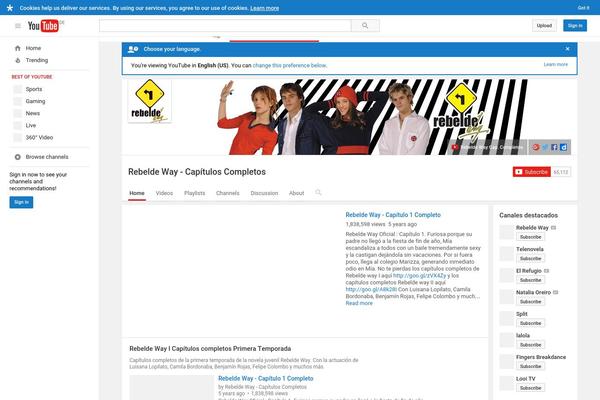
Task: Click the rebelde way channel avatar
Action: pos(150,101)
